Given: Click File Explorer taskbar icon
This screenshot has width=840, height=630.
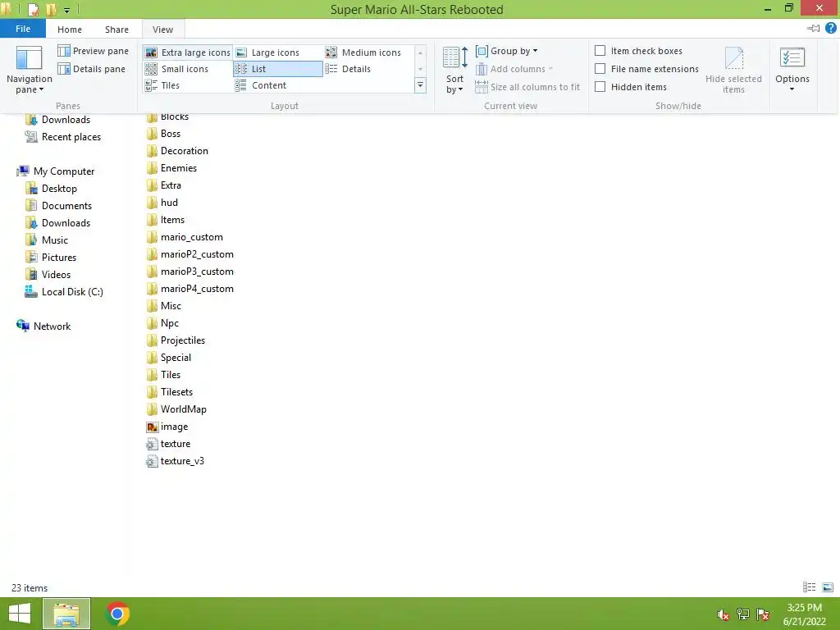Looking at the screenshot, I should [x=66, y=614].
